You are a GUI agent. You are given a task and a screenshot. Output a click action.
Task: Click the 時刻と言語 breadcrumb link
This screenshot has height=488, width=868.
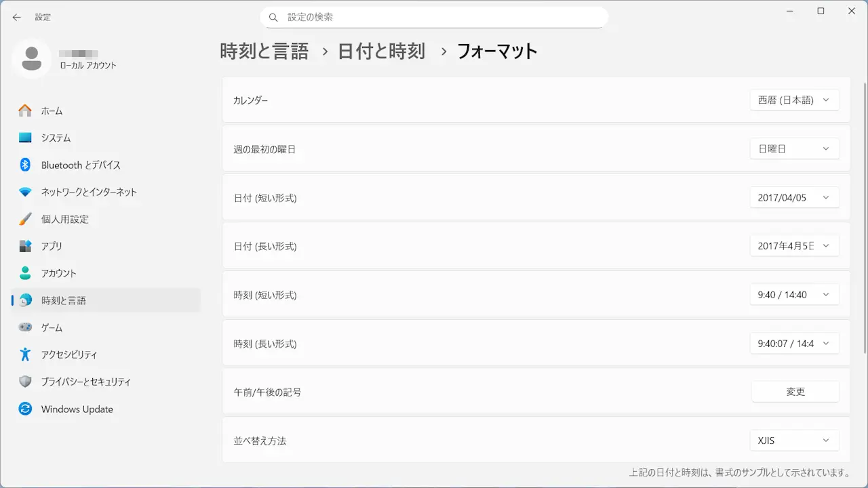coord(264,51)
